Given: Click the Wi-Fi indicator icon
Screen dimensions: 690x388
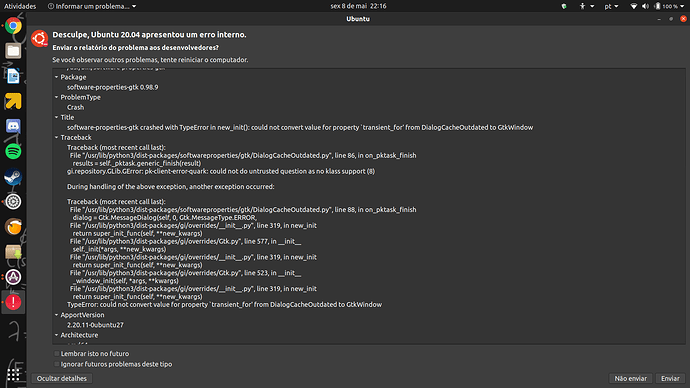Looking at the screenshot, I should [634, 6].
